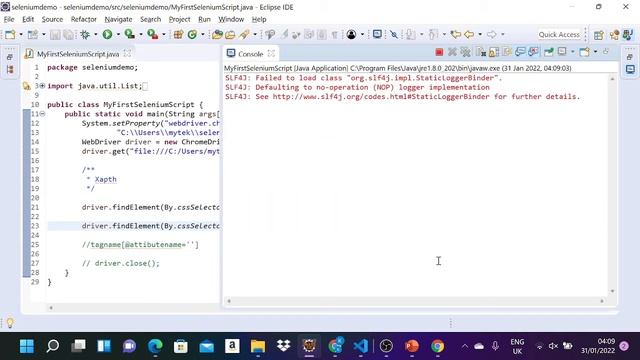Select the Console view tab

tap(250, 53)
